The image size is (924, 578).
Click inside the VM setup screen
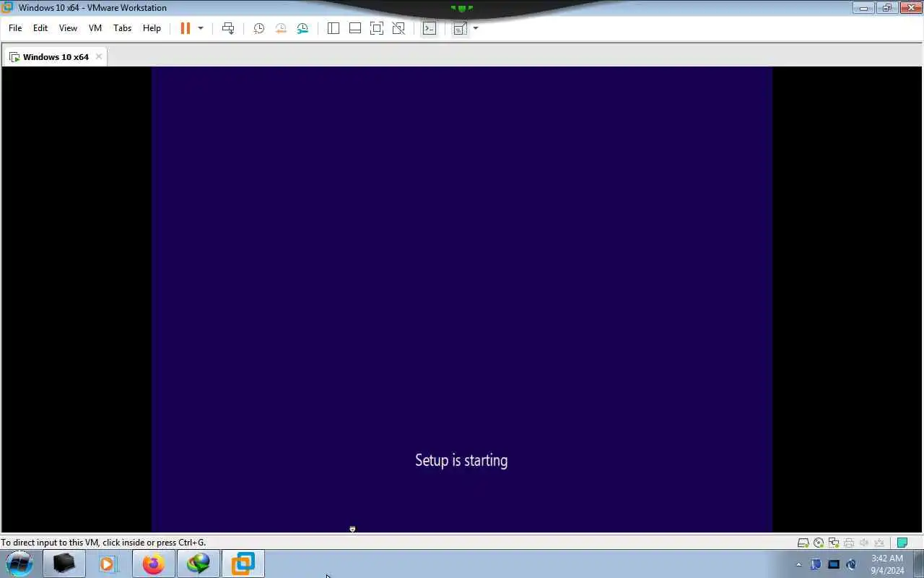462,299
